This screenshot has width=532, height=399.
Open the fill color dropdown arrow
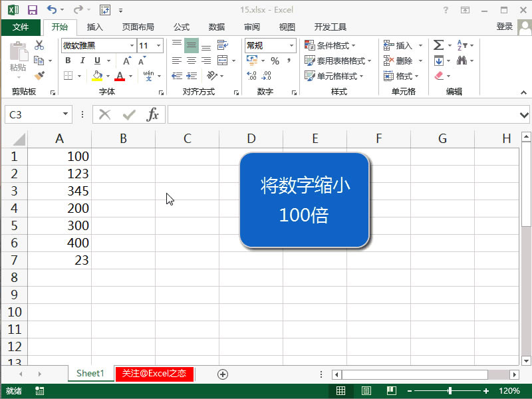point(108,75)
